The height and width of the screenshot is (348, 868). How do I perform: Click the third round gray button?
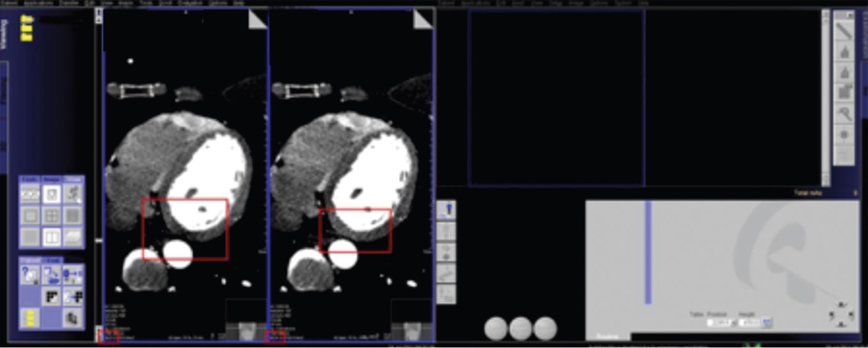coord(545,328)
